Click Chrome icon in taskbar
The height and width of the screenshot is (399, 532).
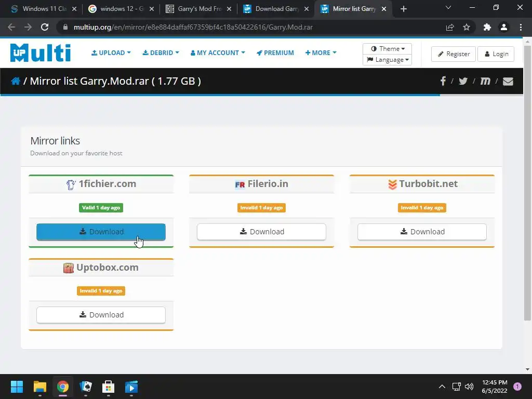[63, 387]
